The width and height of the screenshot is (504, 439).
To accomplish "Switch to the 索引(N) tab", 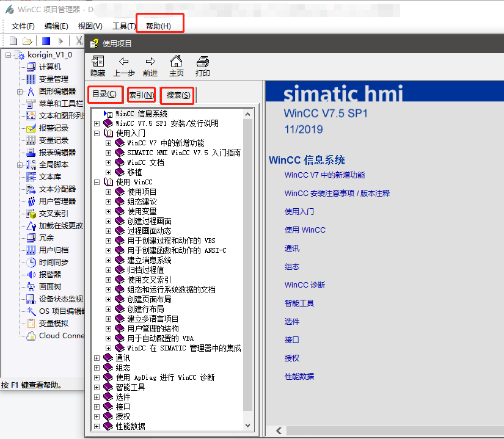I will point(141,95).
